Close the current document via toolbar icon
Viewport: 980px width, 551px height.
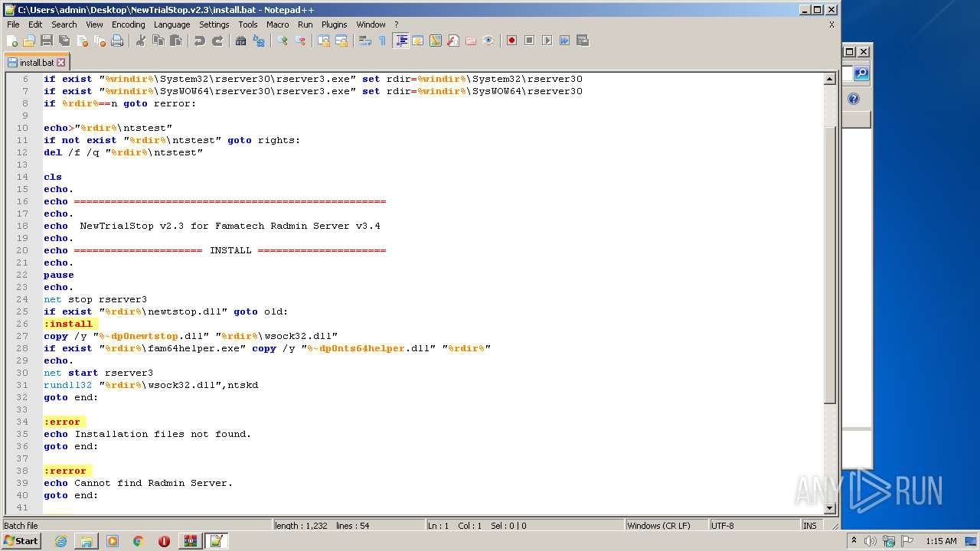coord(82,41)
